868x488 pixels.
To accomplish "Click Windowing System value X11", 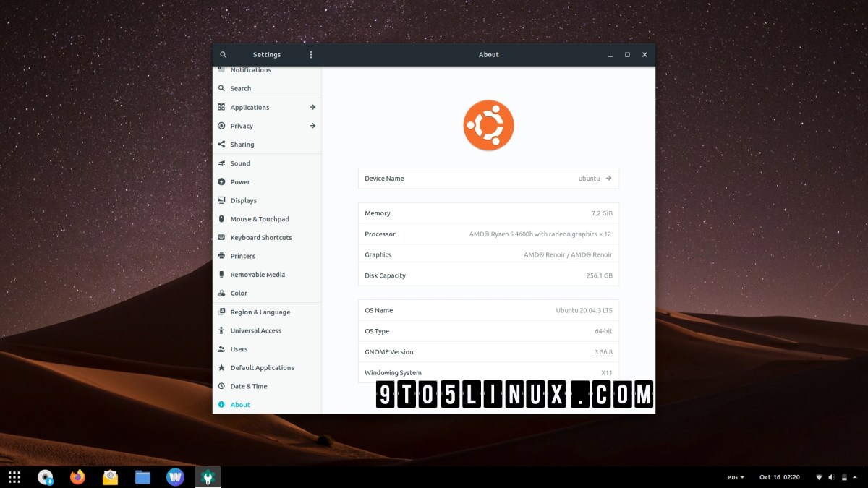I will tap(607, 373).
